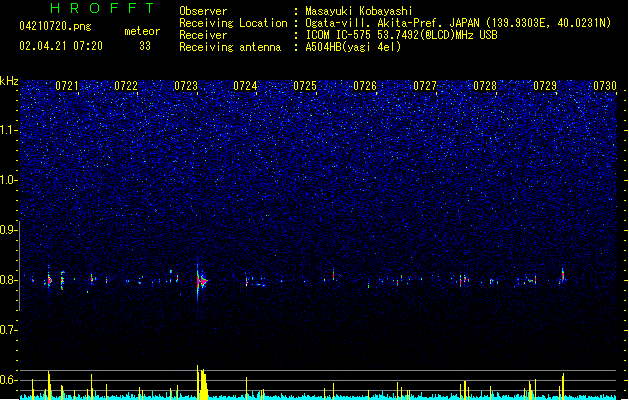Click the tallest yellow intensity peak after 0723
Viewport: 629px width, 400px height.
click(x=198, y=382)
